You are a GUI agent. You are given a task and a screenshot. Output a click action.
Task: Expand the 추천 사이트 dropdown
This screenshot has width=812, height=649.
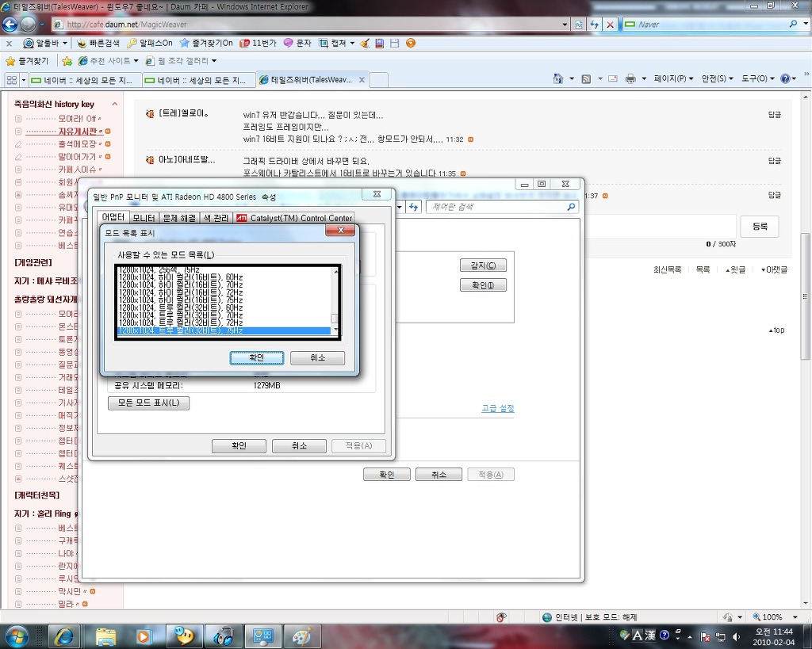pos(136,61)
